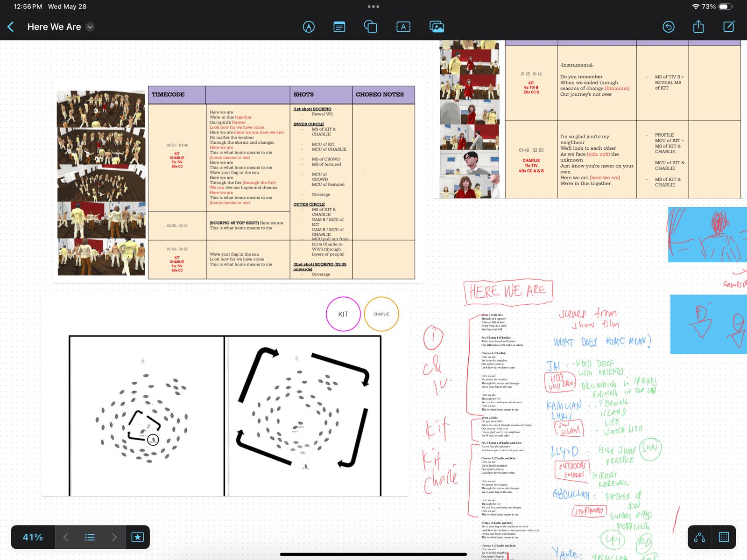Add a text box

(403, 27)
